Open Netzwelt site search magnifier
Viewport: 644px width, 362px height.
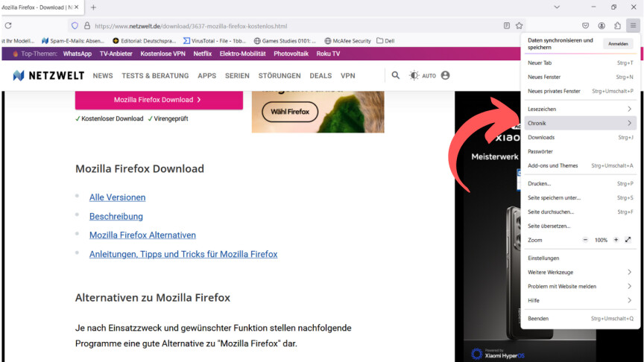click(x=395, y=75)
